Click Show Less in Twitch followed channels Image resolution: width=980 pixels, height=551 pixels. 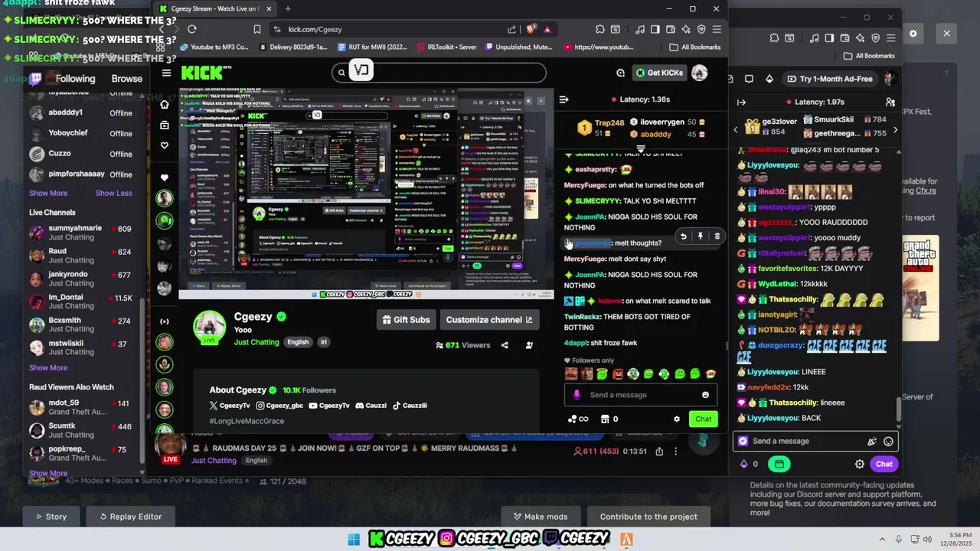[114, 193]
